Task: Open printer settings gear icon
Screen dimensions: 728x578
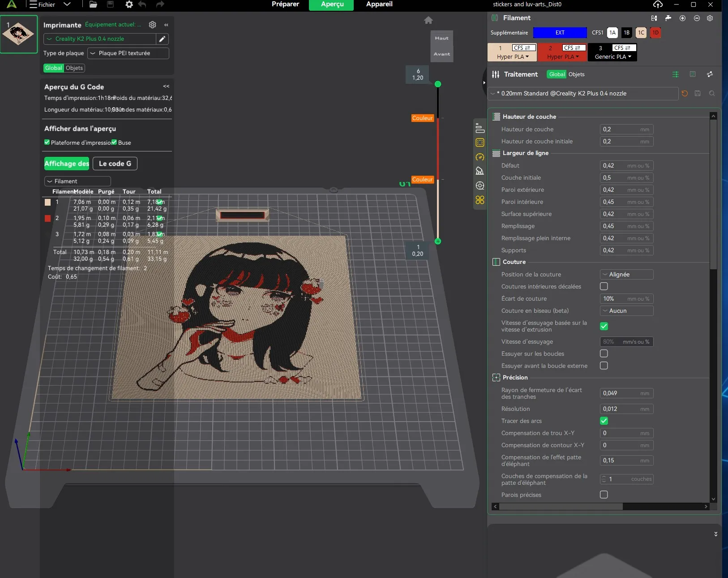Action: pyautogui.click(x=152, y=25)
